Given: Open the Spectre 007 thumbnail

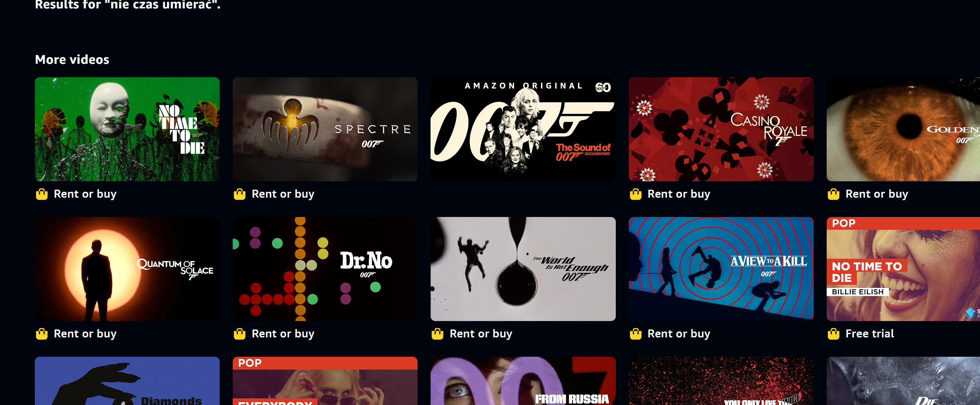Looking at the screenshot, I should coord(325,129).
